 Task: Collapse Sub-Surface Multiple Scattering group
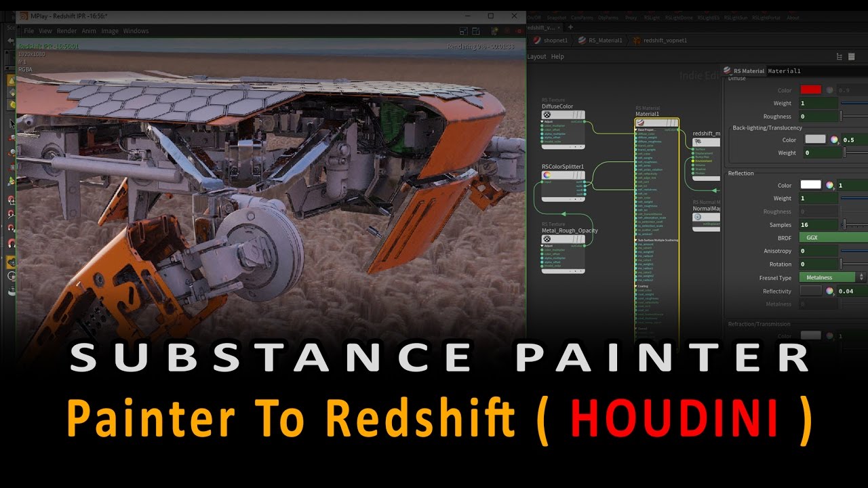[637, 240]
